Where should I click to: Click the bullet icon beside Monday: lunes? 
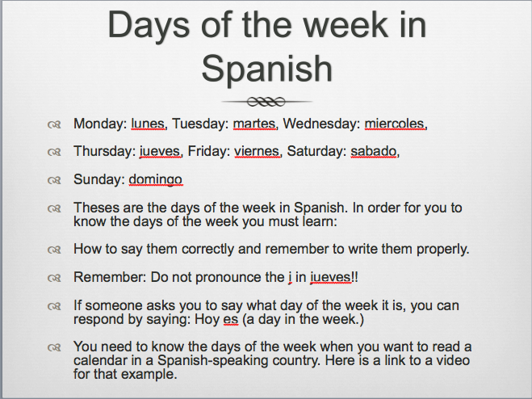55,124
